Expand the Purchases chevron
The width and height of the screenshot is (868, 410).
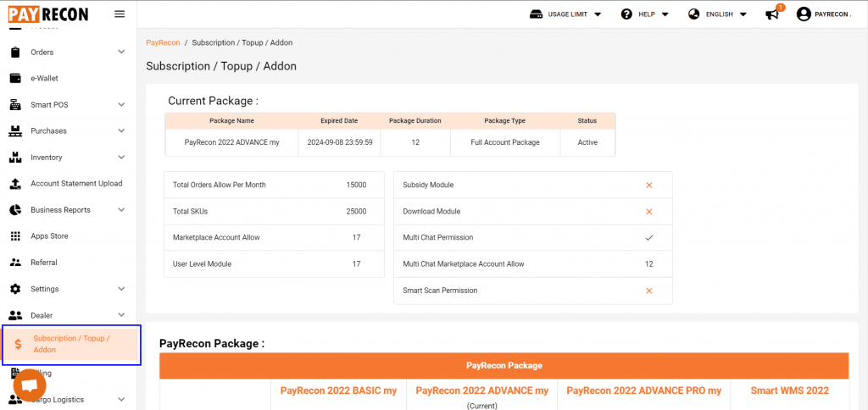(122, 131)
